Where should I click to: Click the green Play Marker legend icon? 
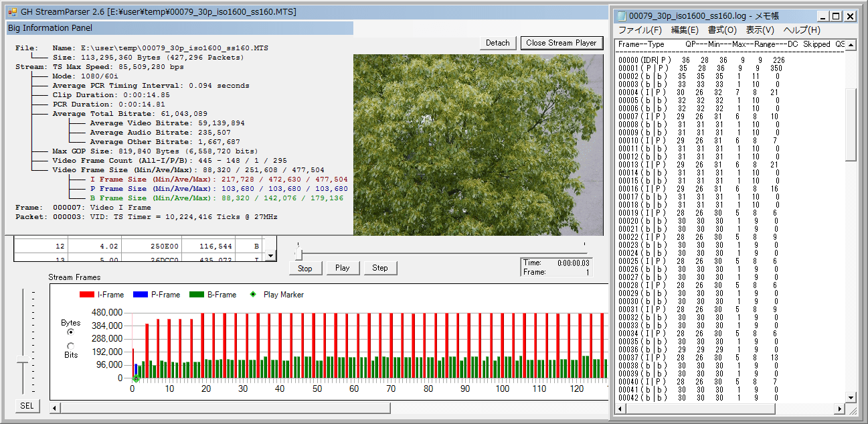pyautogui.click(x=252, y=295)
